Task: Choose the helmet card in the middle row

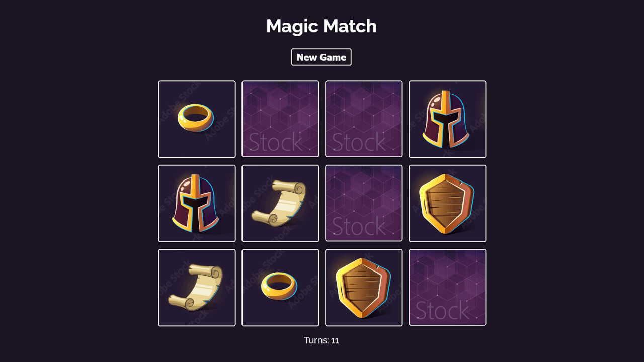Action: [x=197, y=204]
